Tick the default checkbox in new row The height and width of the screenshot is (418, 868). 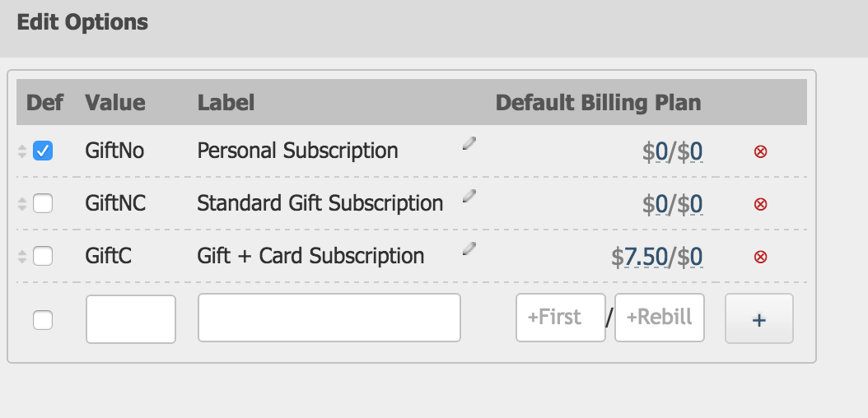(43, 321)
